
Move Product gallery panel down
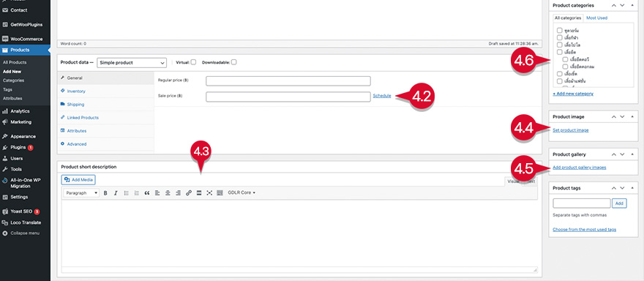point(622,154)
